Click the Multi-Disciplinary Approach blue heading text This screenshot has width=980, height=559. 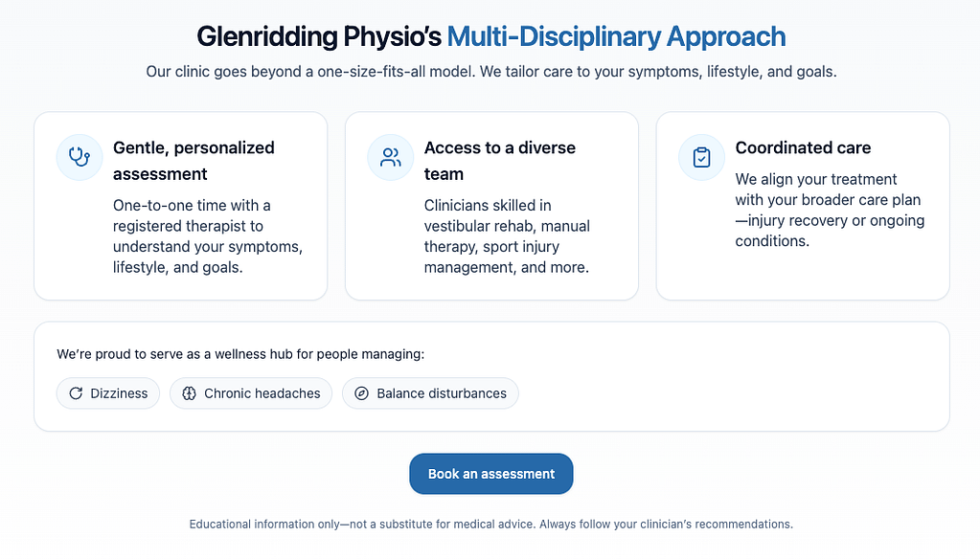tap(616, 37)
